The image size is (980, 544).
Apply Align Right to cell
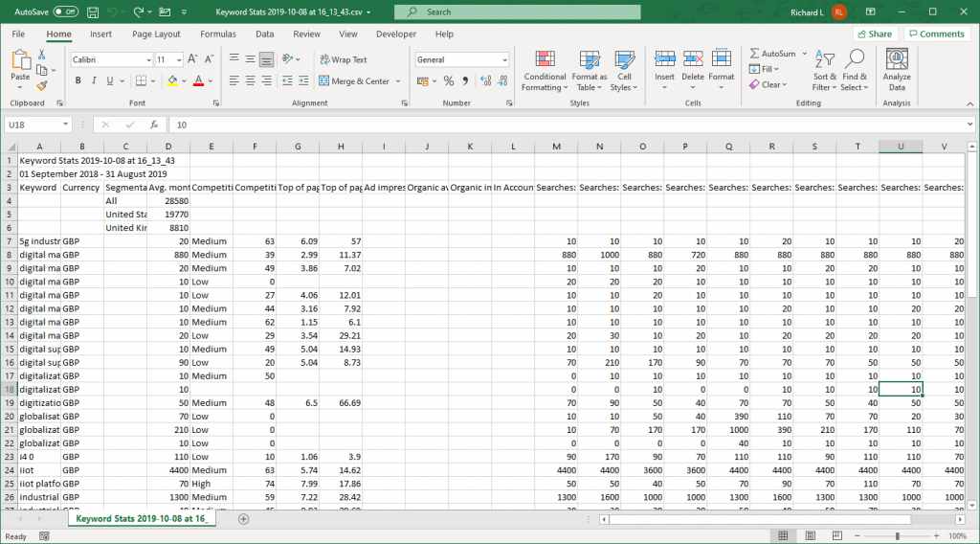click(x=266, y=80)
